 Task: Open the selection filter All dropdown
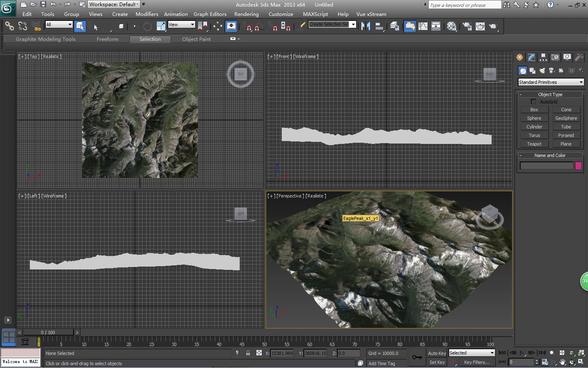click(x=59, y=25)
